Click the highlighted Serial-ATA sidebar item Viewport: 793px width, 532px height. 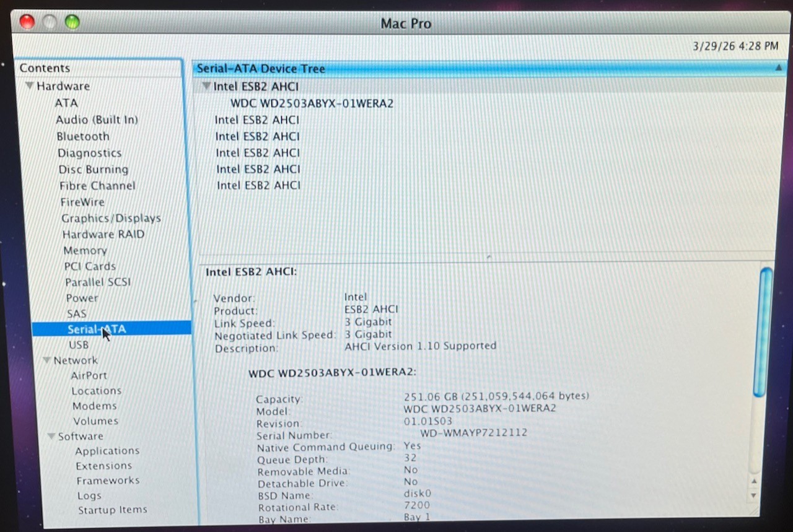(x=112, y=329)
